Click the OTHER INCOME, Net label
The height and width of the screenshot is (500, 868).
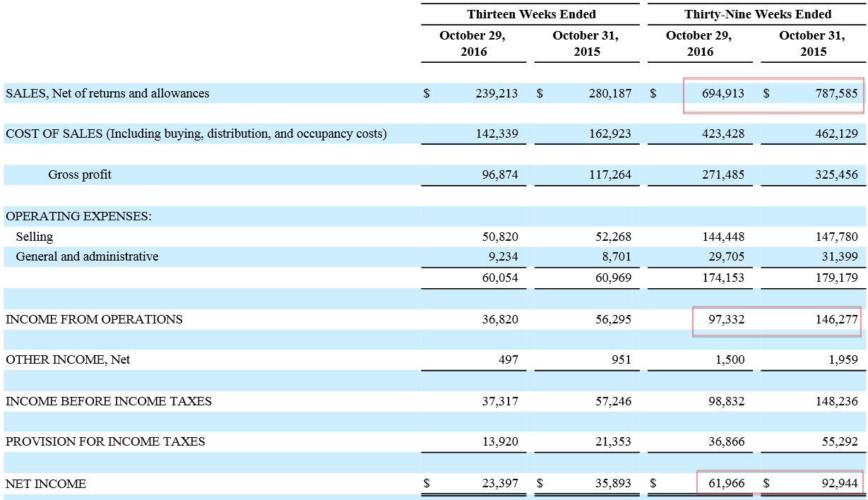coord(68,359)
